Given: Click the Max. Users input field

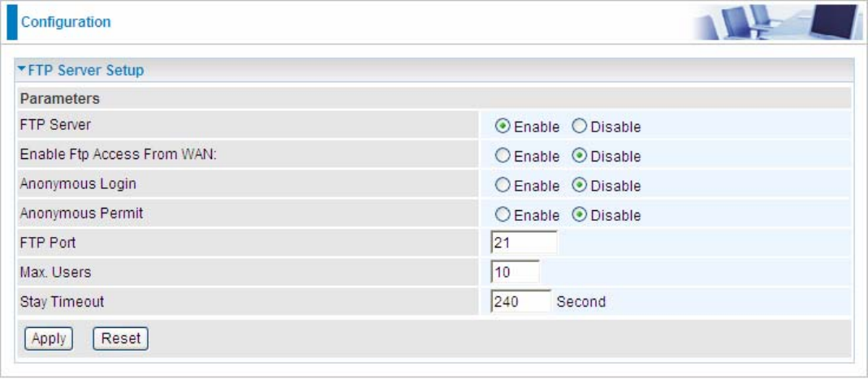Looking at the screenshot, I should tap(515, 272).
